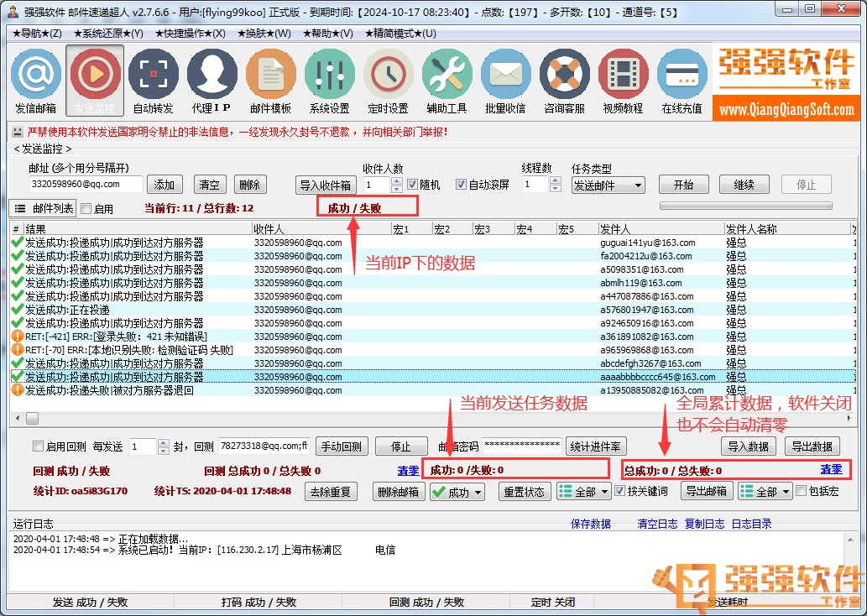Click the 开始 start button

[683, 185]
